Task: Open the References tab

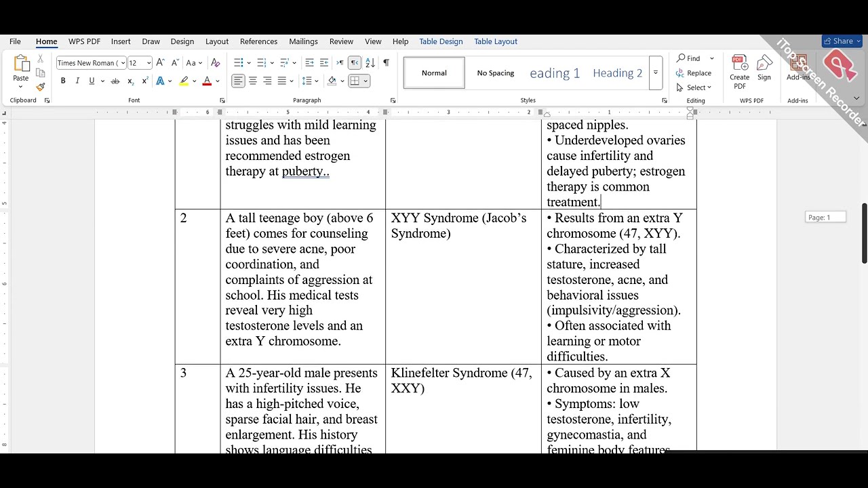Action: click(258, 41)
